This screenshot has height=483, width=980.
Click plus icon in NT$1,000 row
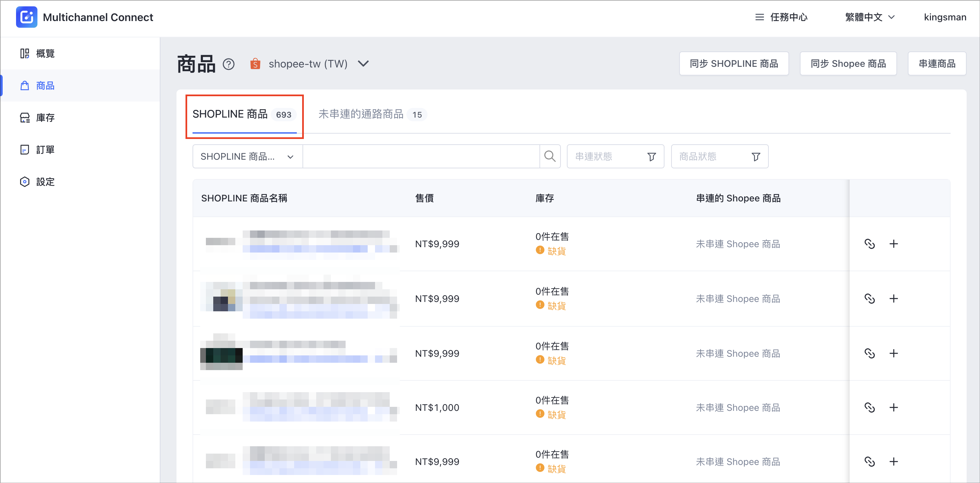[894, 408]
